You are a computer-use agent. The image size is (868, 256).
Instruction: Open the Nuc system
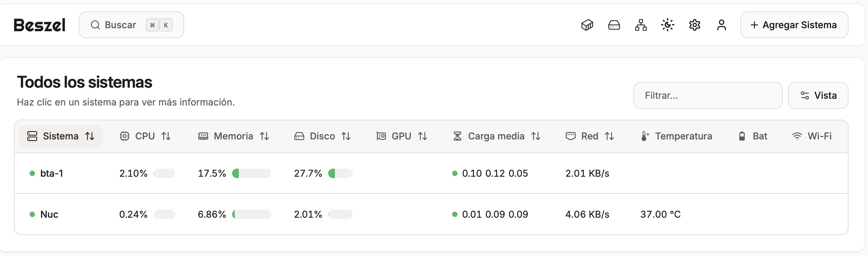[49, 215]
